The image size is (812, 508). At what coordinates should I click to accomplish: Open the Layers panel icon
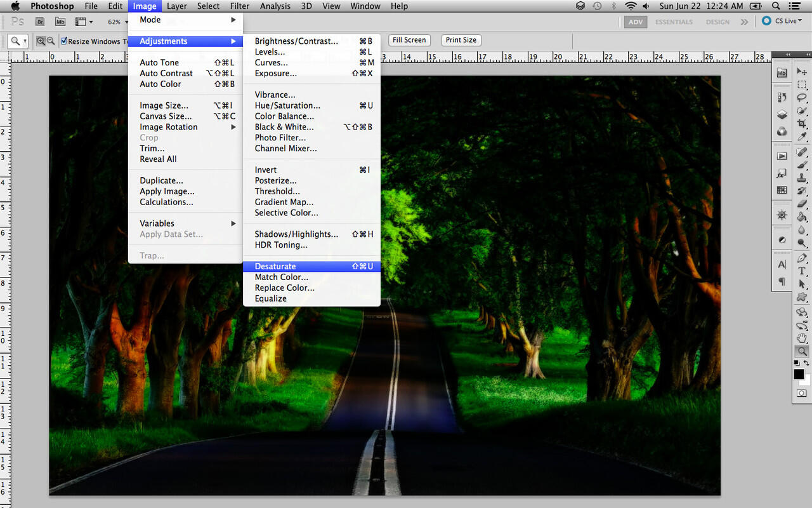782,115
